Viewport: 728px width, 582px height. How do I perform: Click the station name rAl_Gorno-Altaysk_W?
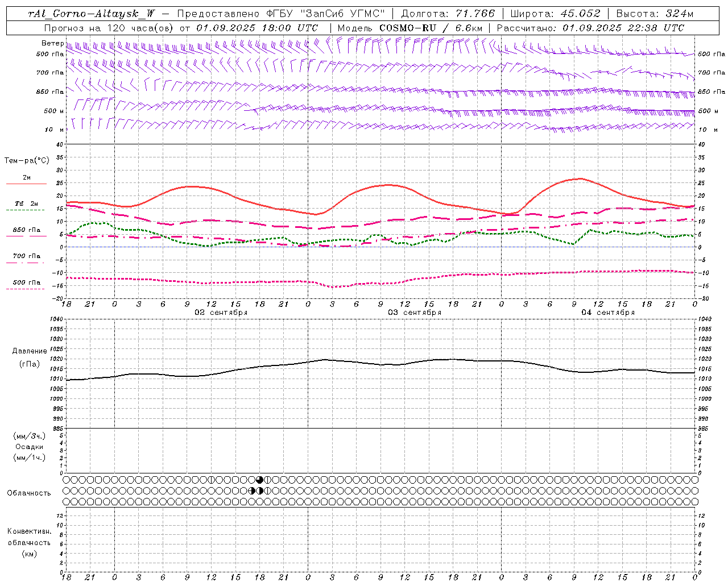[92, 14]
